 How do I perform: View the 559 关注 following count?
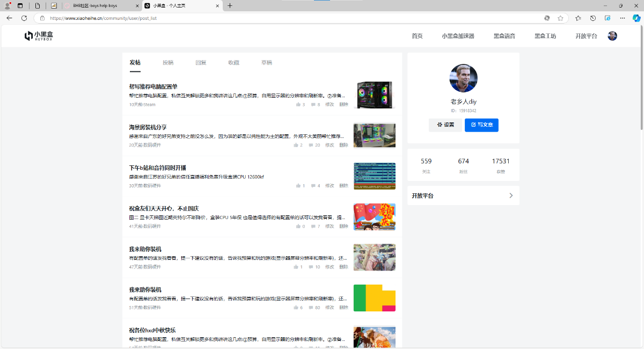pyautogui.click(x=426, y=166)
